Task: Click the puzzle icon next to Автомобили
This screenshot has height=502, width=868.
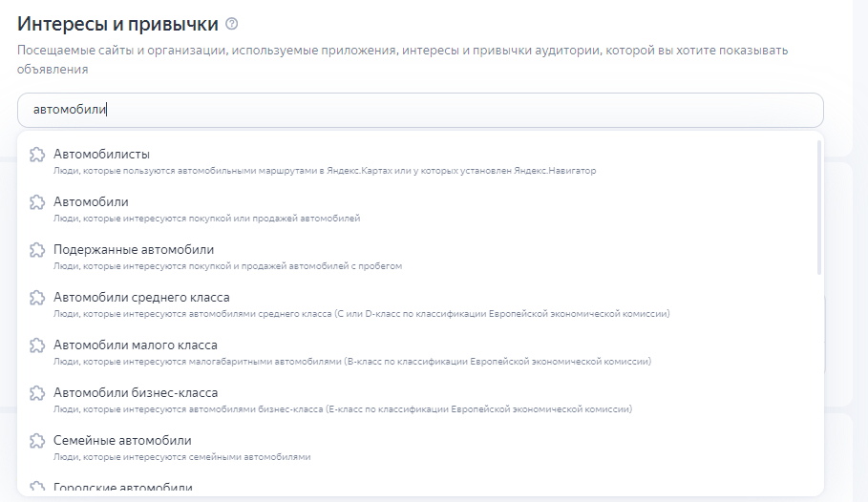Action: coord(37,202)
